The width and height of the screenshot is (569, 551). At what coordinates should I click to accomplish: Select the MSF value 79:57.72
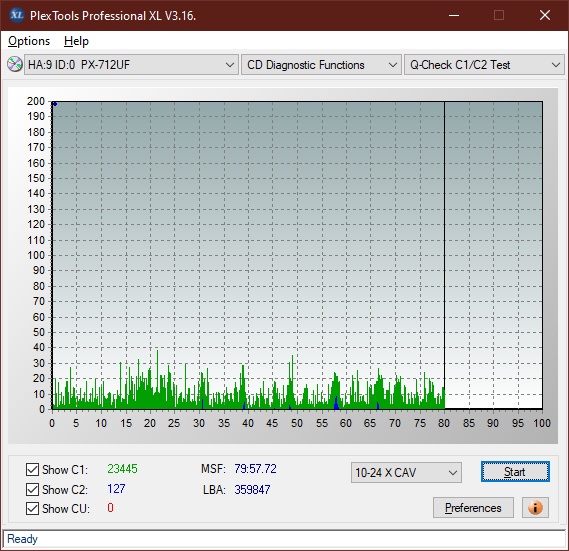click(x=255, y=469)
